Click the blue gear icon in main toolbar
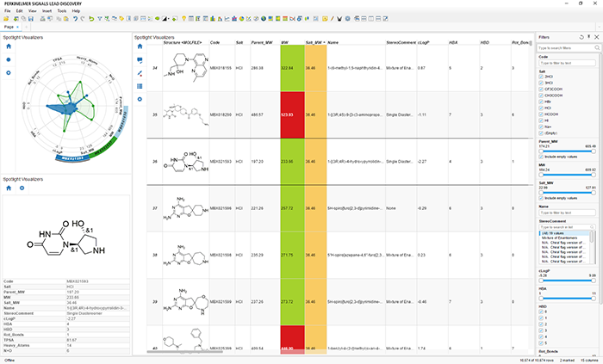The image size is (603, 364). (348, 18)
